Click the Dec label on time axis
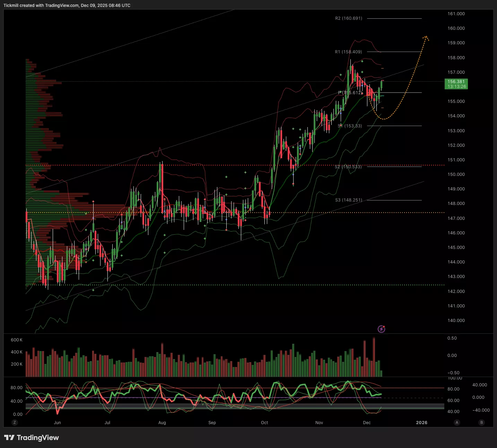The height and width of the screenshot is (448, 497). [x=367, y=423]
